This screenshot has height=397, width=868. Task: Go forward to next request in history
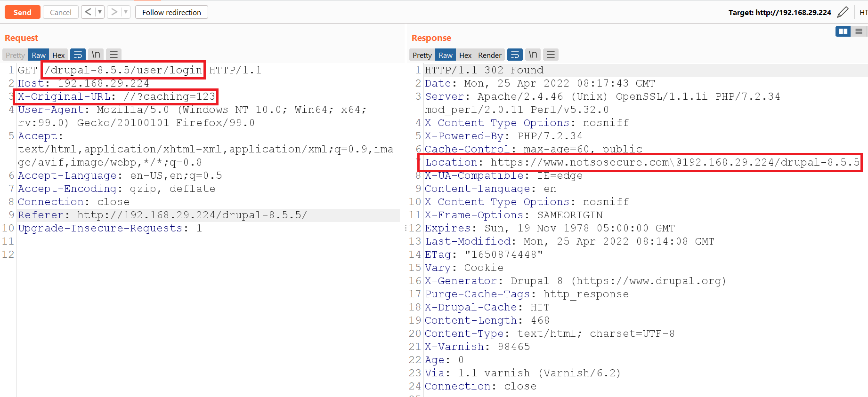pos(114,12)
